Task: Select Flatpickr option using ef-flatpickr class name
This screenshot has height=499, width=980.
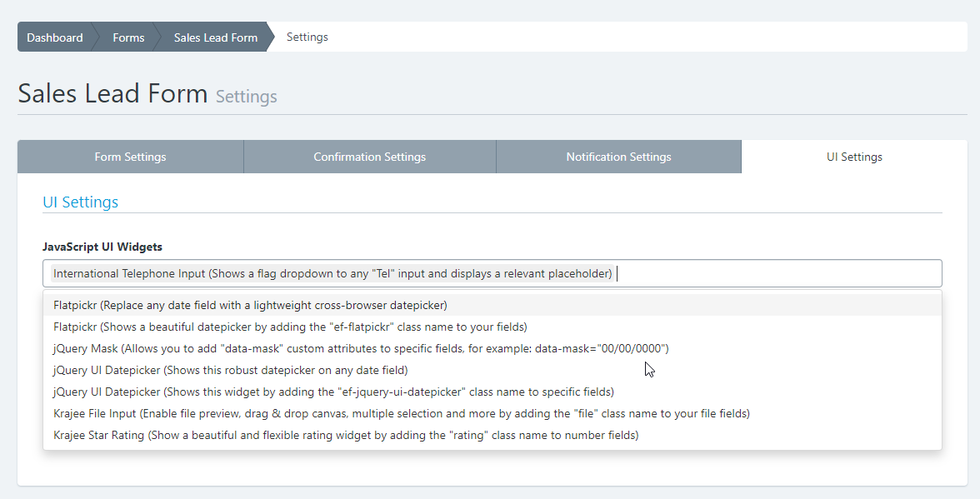Action: point(290,327)
